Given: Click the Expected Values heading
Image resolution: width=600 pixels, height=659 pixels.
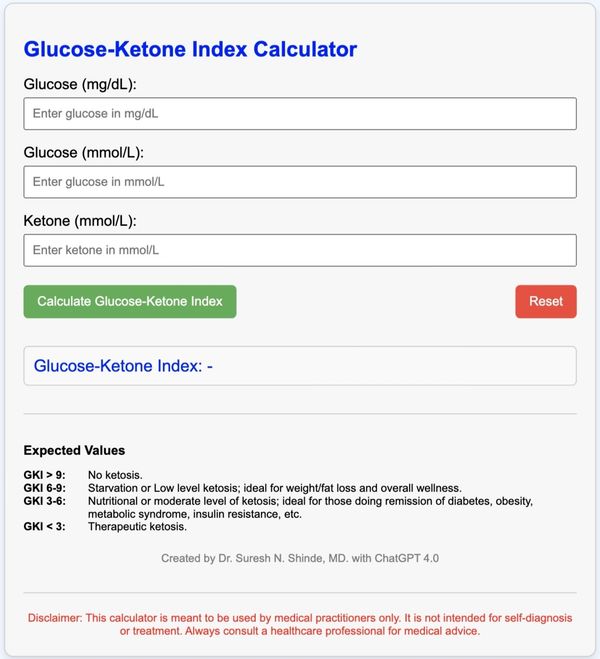Looking at the screenshot, I should pyautogui.click(x=74, y=450).
